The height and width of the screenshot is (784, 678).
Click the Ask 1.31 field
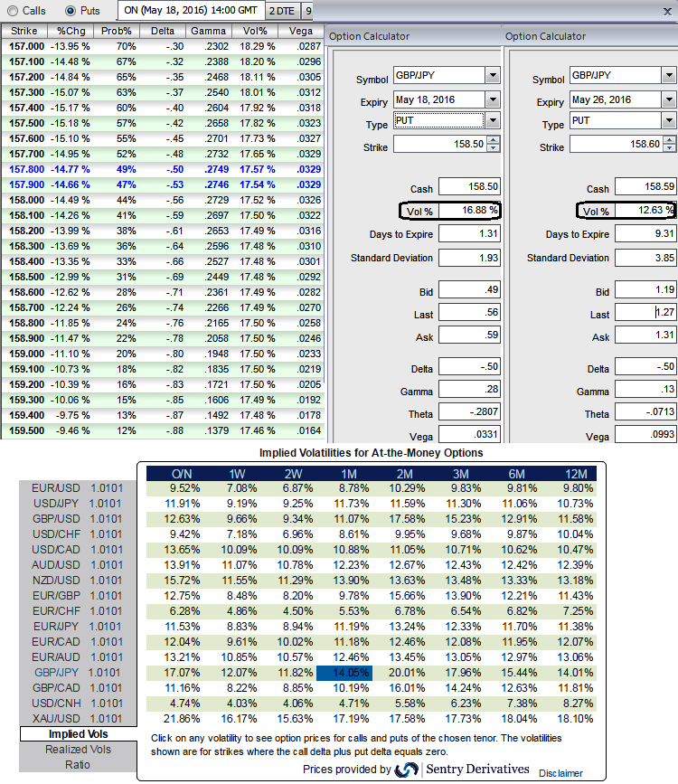click(645, 335)
